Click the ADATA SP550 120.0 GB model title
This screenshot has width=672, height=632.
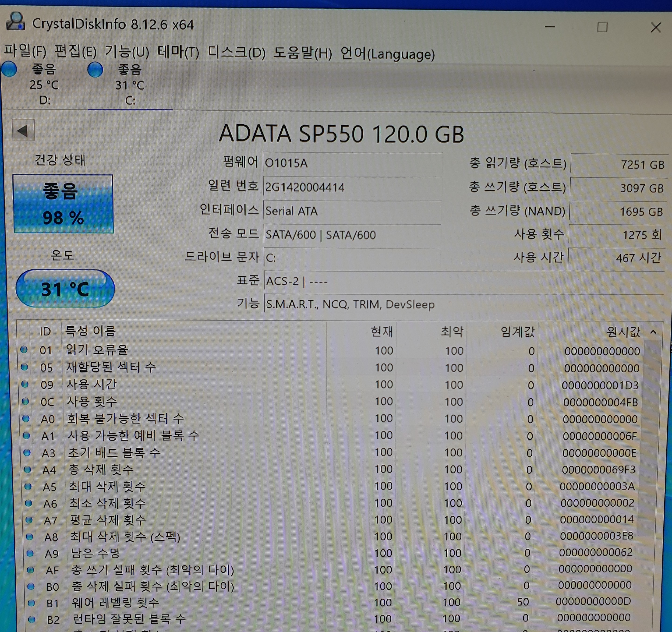341,134
